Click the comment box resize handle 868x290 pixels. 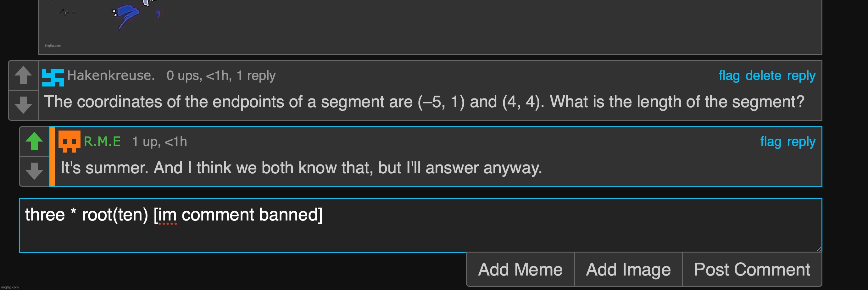[x=819, y=249]
